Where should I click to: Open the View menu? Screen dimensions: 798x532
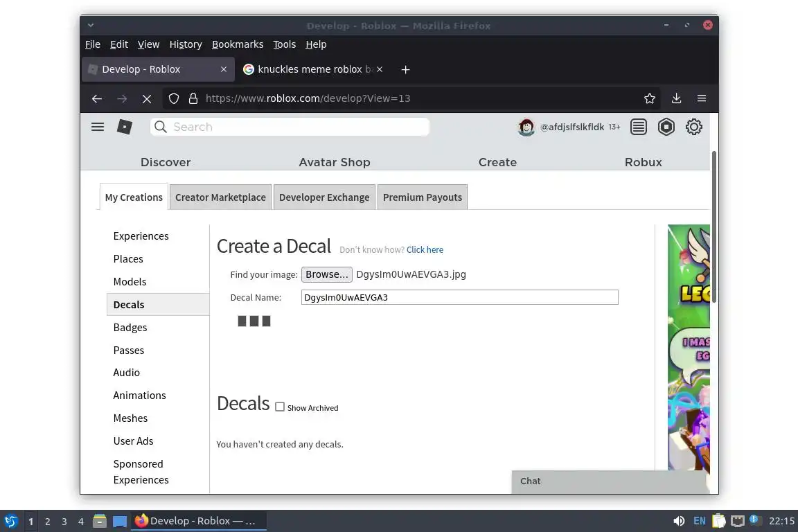point(148,44)
